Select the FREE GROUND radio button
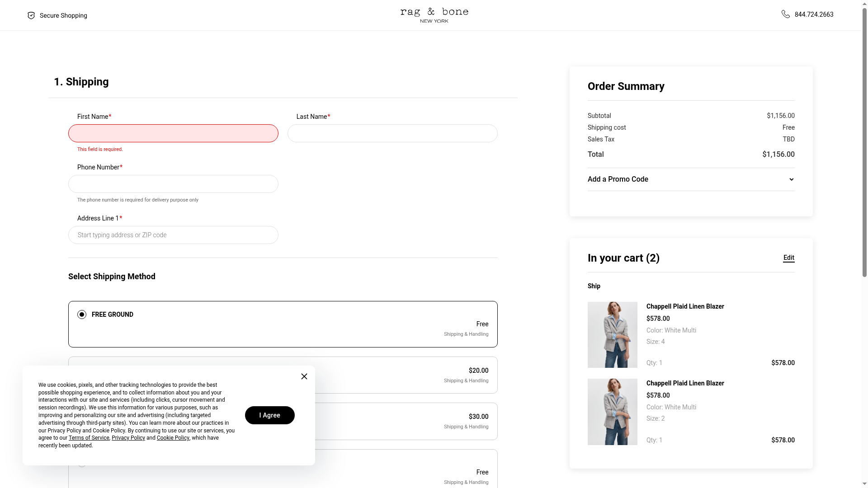 click(82, 314)
